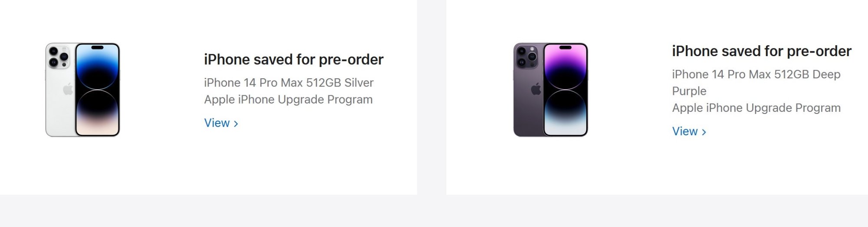Select the silver iPhone 14 Pro Max front display
This screenshot has height=227, width=868.
coord(97,96)
